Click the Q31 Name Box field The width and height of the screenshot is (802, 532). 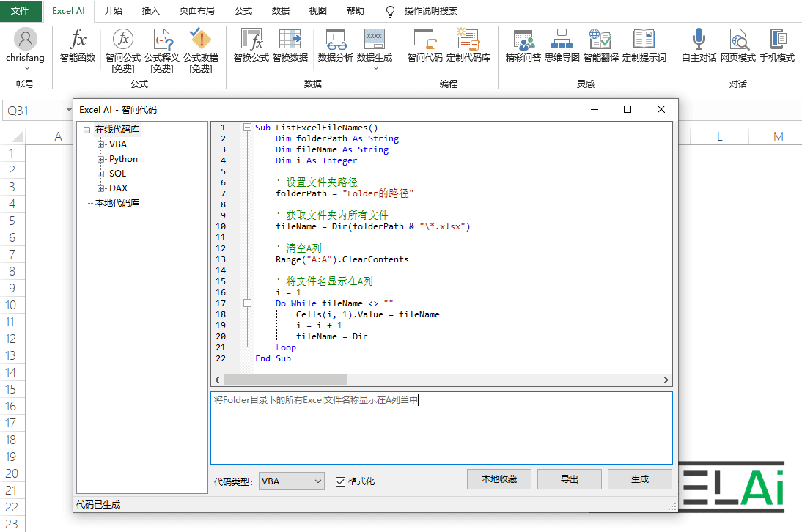coord(34,111)
